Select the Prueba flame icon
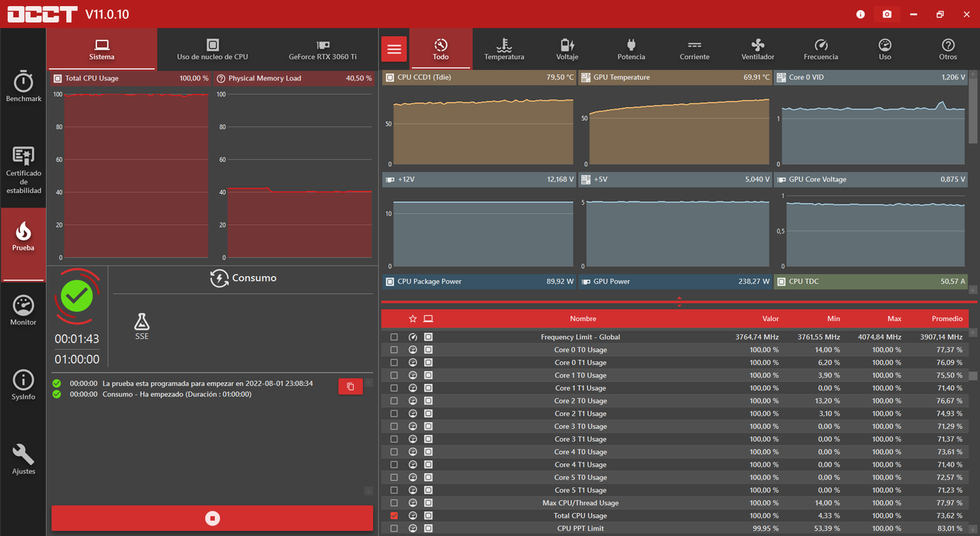 coord(23,230)
